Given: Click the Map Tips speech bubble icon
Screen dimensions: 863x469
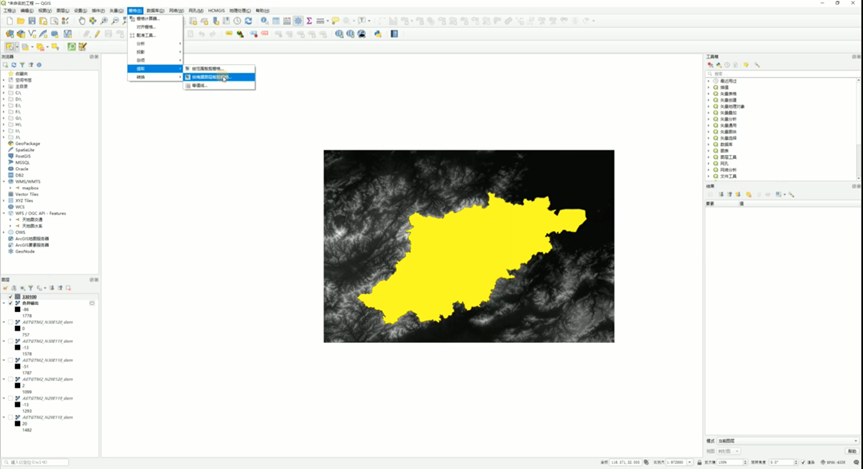Looking at the screenshot, I should click(x=335, y=21).
